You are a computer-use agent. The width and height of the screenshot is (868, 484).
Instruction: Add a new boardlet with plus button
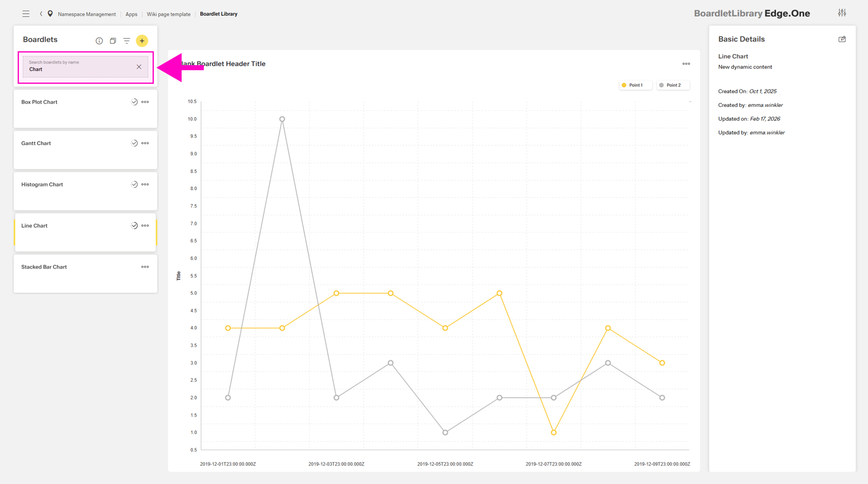point(142,41)
